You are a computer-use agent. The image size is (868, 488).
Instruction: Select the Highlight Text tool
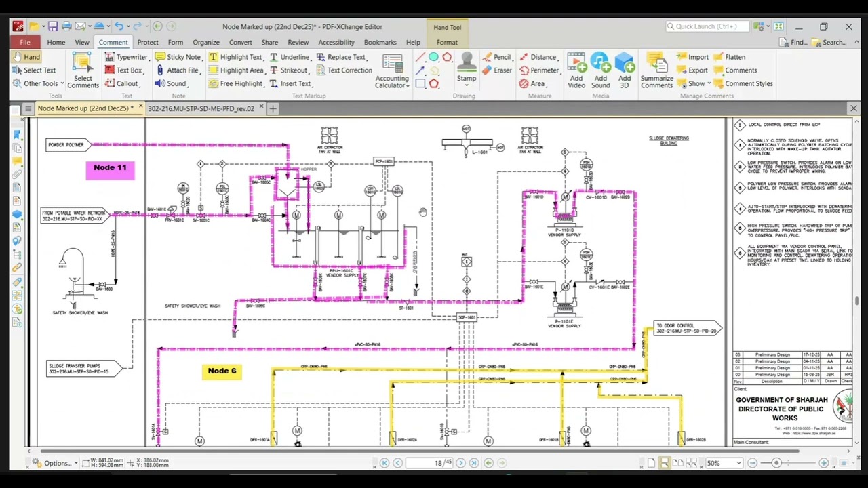coord(235,57)
